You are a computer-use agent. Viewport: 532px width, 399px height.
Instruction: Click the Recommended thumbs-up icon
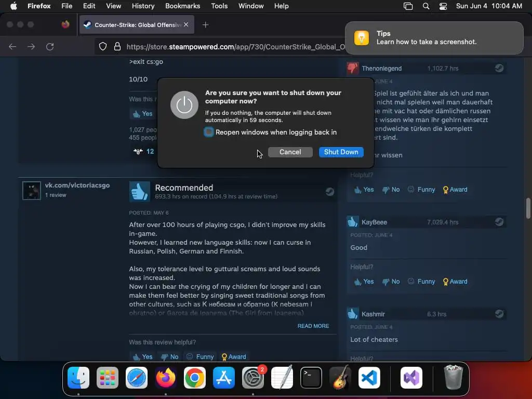pos(139,192)
